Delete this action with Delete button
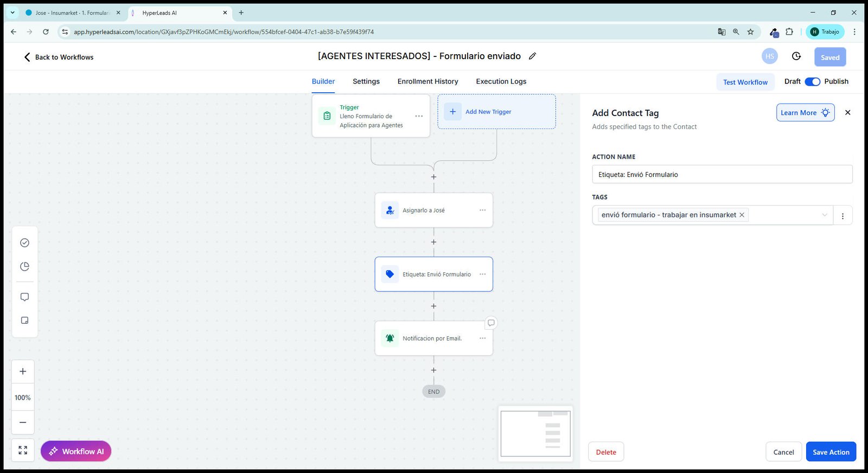 [x=606, y=452]
